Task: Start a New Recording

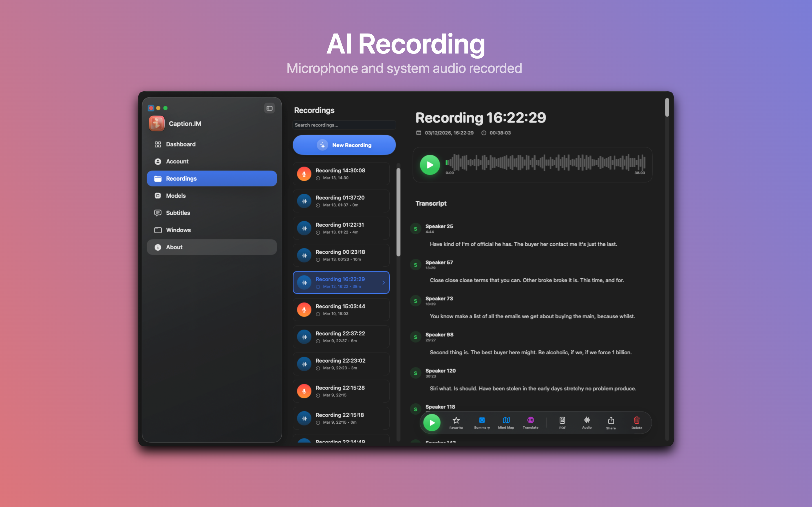Action: (x=344, y=145)
